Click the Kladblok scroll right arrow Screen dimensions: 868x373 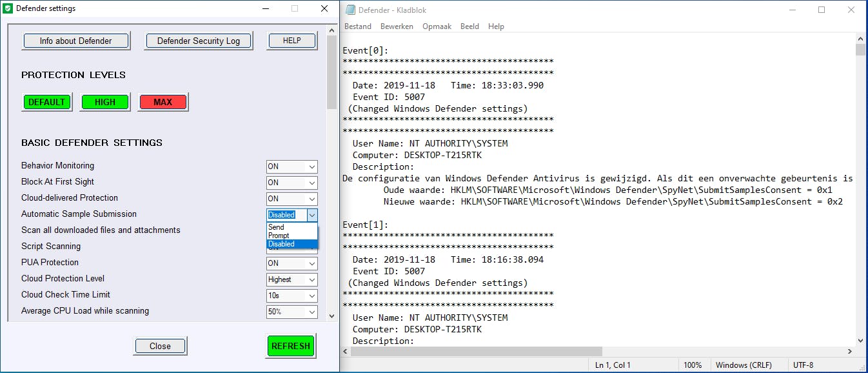pos(850,351)
